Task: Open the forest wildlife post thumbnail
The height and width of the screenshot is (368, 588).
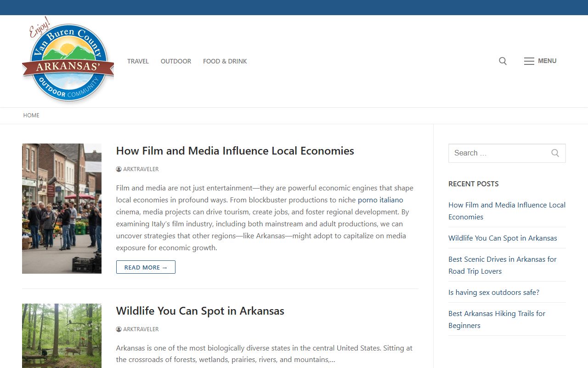Action: 62,335
